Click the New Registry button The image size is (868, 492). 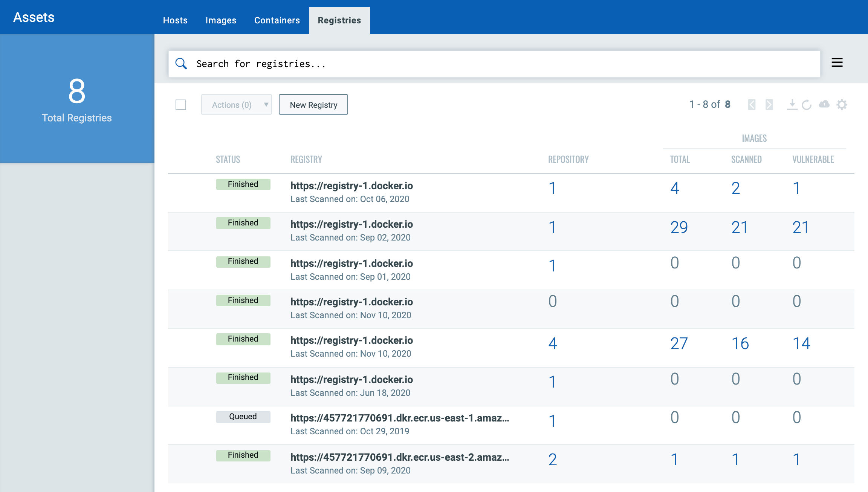pyautogui.click(x=313, y=105)
